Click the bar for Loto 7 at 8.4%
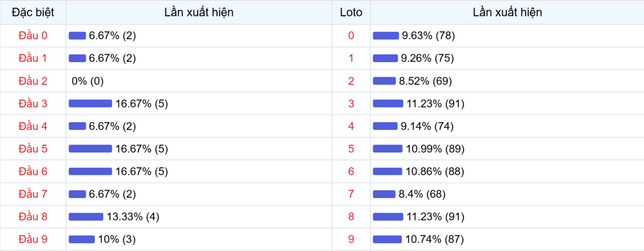Viewport: 644px width, 251px height. coord(384,194)
